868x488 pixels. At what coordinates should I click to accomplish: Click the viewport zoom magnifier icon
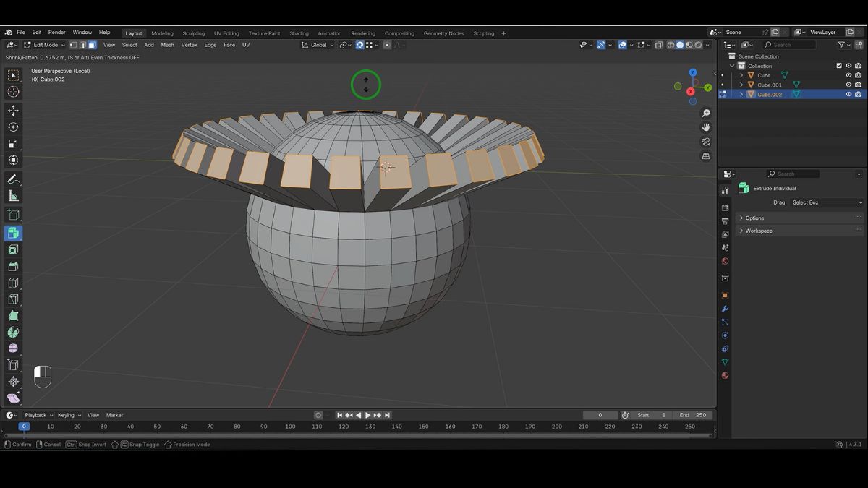(706, 114)
